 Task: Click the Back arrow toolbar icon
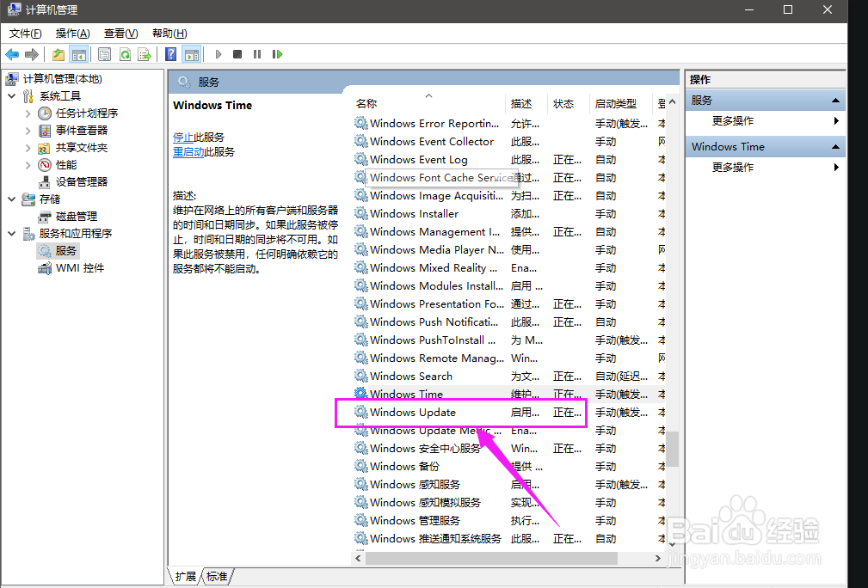[12, 54]
